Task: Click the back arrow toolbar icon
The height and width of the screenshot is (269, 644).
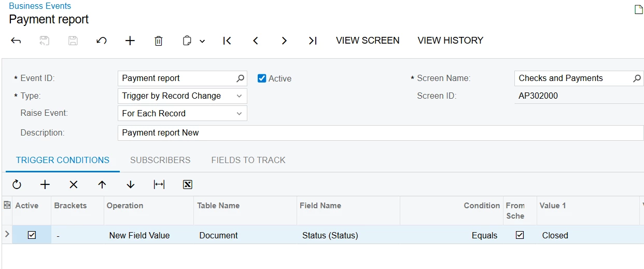Action: [x=16, y=41]
